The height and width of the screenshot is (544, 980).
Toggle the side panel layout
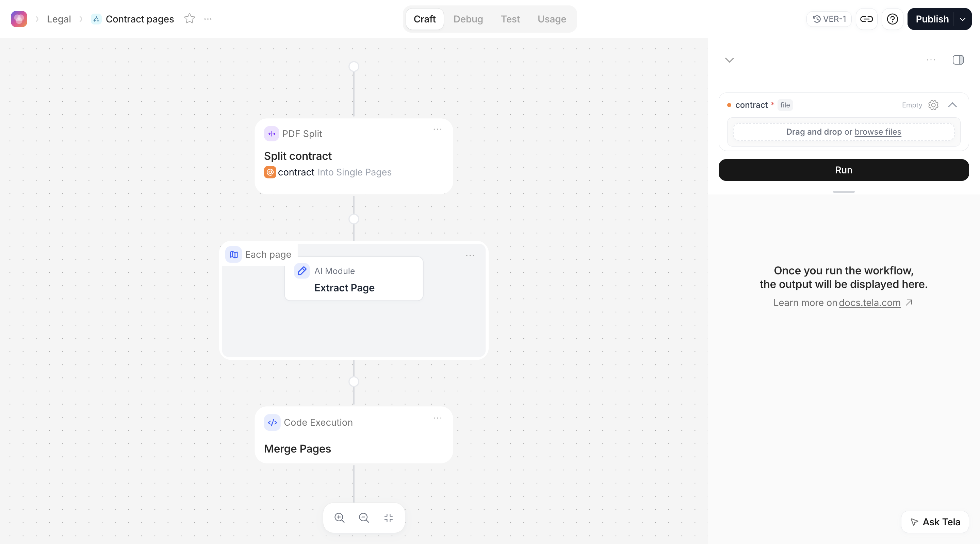coord(958,60)
